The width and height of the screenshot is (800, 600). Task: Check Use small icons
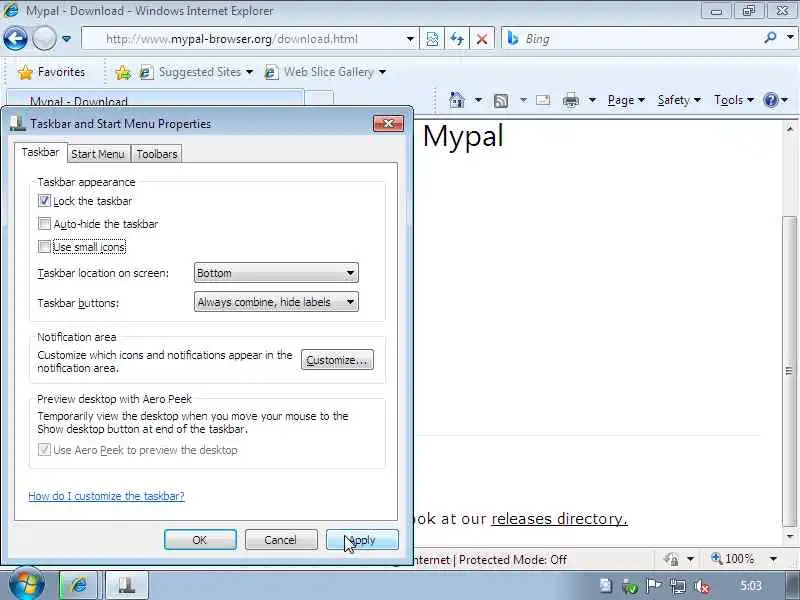(44, 247)
